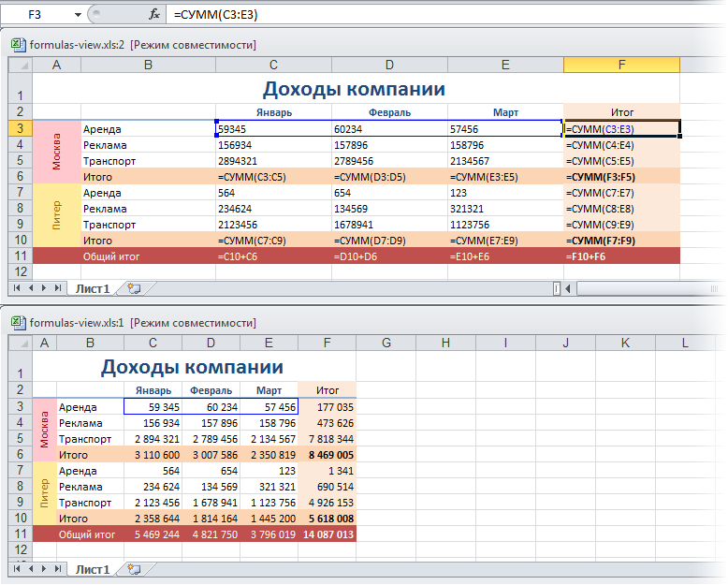Select cell 177 035 in bottom window
Image resolution: width=728 pixels, height=585 pixels.
tap(327, 407)
